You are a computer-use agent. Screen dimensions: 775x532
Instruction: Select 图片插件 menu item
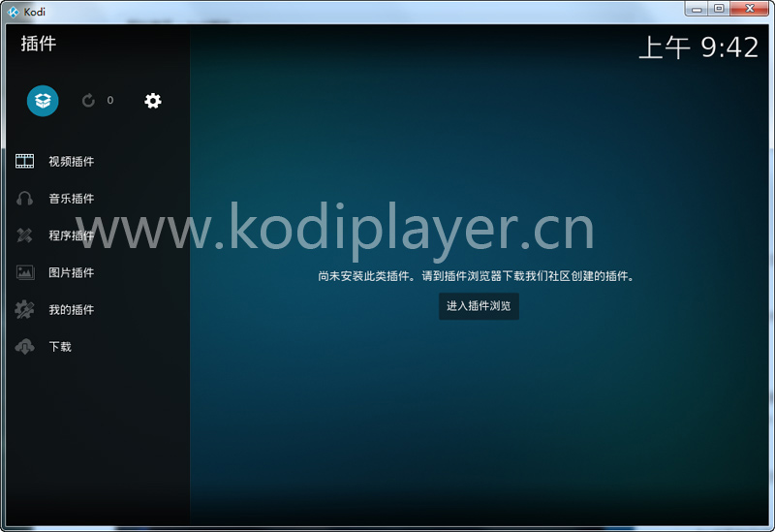(x=98, y=272)
